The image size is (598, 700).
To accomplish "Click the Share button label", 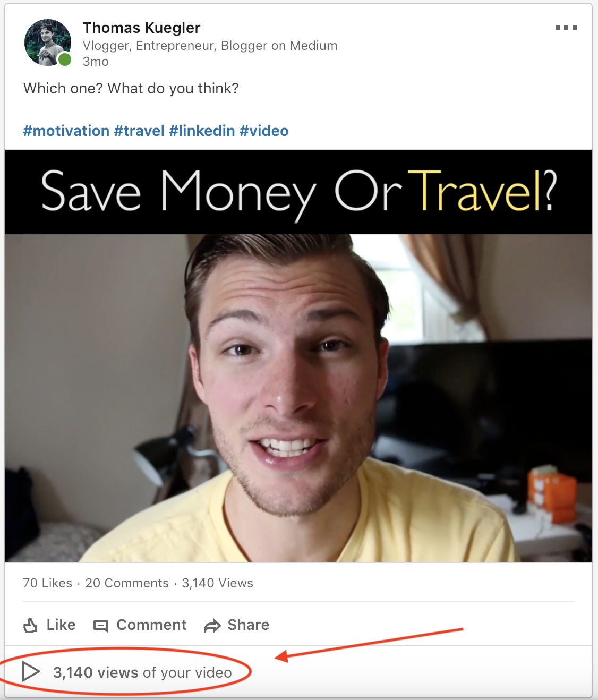I will (x=248, y=625).
